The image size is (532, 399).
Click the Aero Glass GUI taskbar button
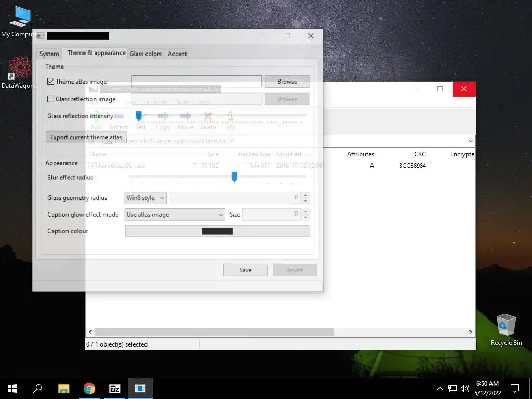[140, 389]
